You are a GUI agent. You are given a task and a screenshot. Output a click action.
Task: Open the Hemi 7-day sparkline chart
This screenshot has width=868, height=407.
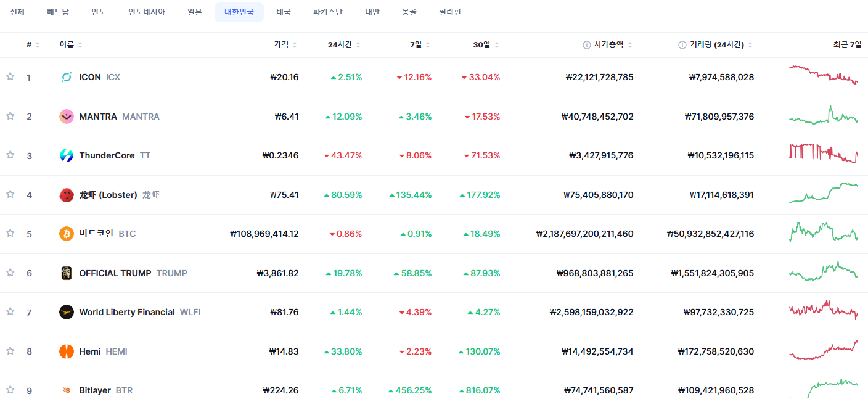pos(824,350)
